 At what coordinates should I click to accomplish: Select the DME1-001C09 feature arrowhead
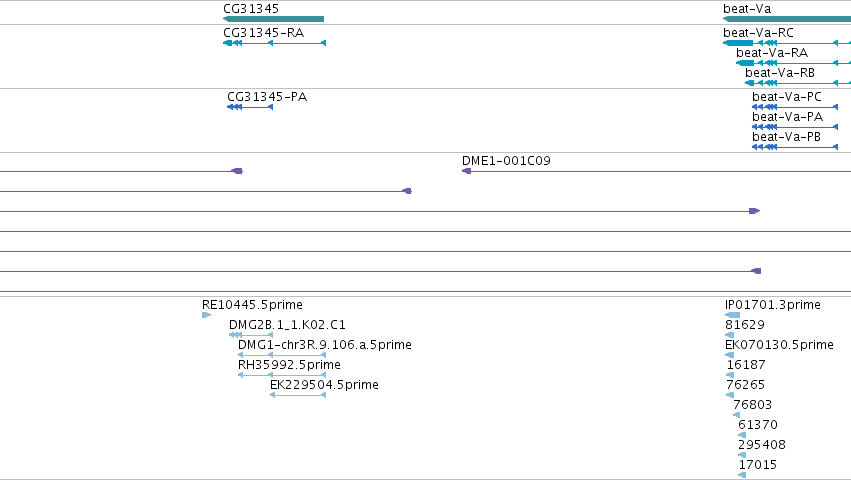(466, 171)
